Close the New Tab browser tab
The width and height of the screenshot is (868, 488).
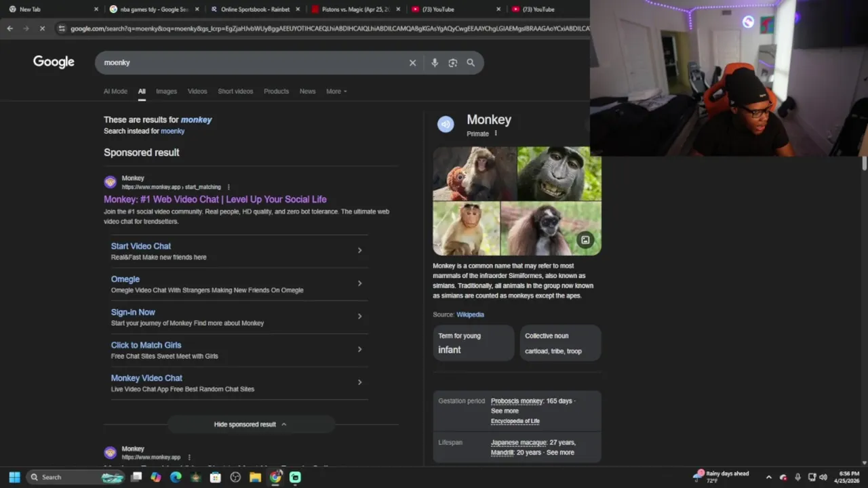click(x=96, y=9)
